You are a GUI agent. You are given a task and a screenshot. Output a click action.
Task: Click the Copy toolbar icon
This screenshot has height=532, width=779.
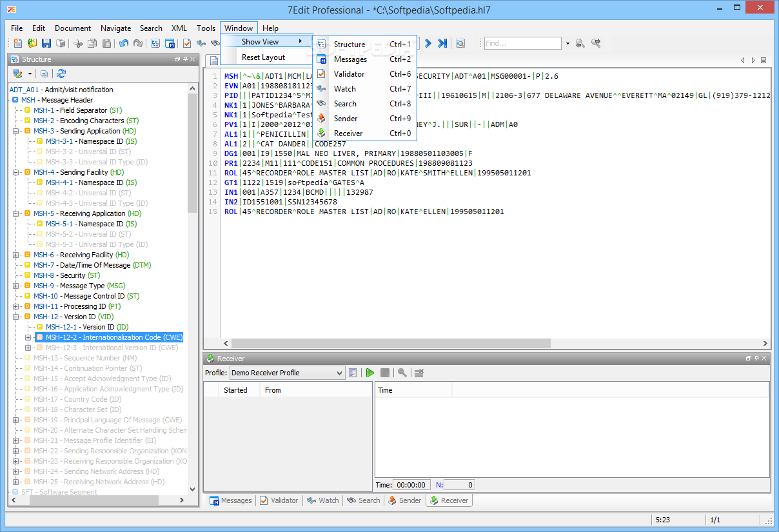[x=92, y=43]
